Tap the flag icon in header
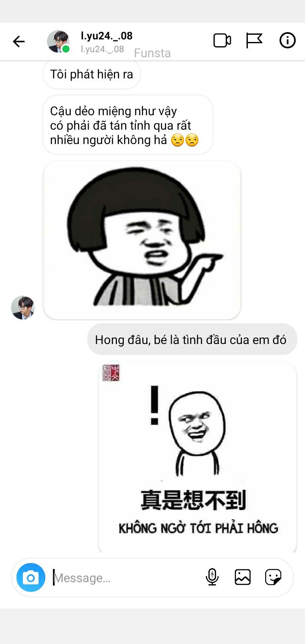The image size is (305, 644). [x=254, y=41]
